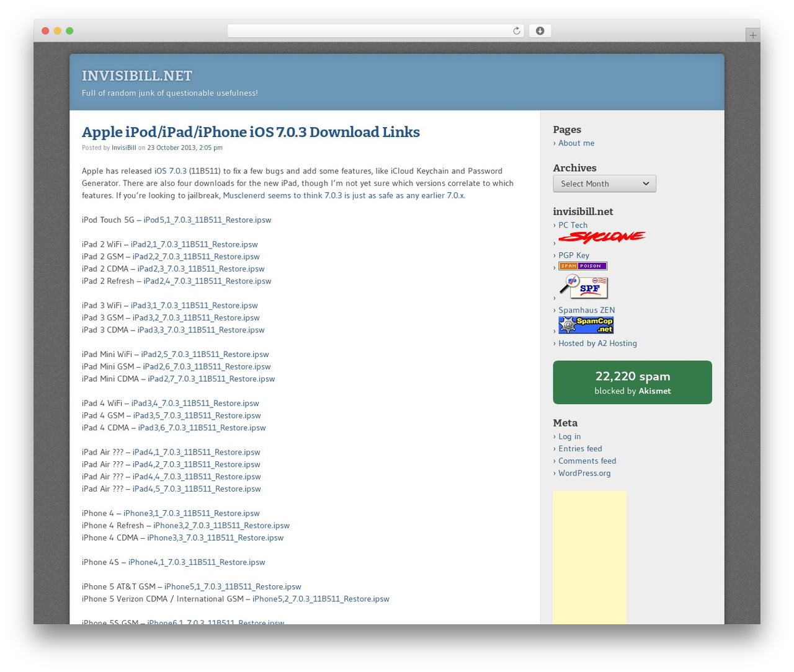Click the Syclone red logo image
This screenshot has height=672, width=794.
[x=602, y=237]
